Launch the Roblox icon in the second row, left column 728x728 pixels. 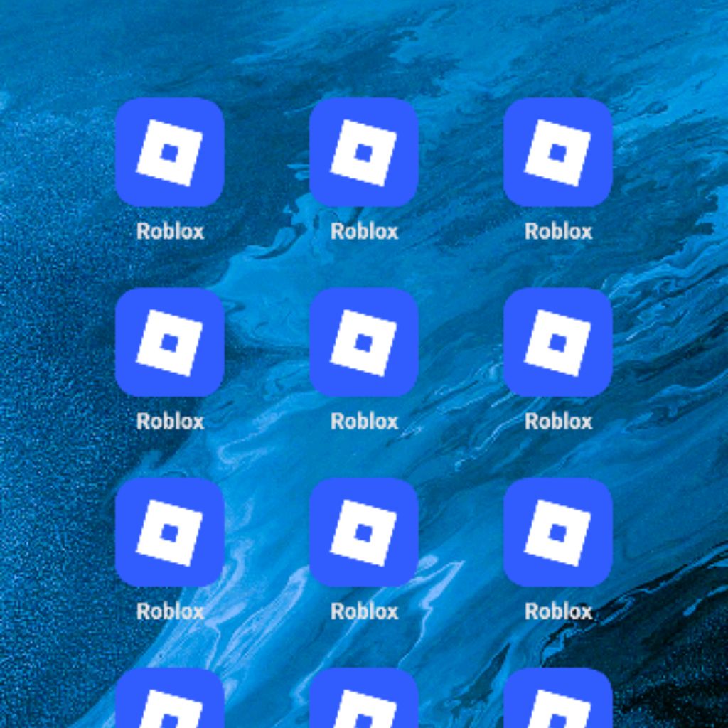(170, 342)
